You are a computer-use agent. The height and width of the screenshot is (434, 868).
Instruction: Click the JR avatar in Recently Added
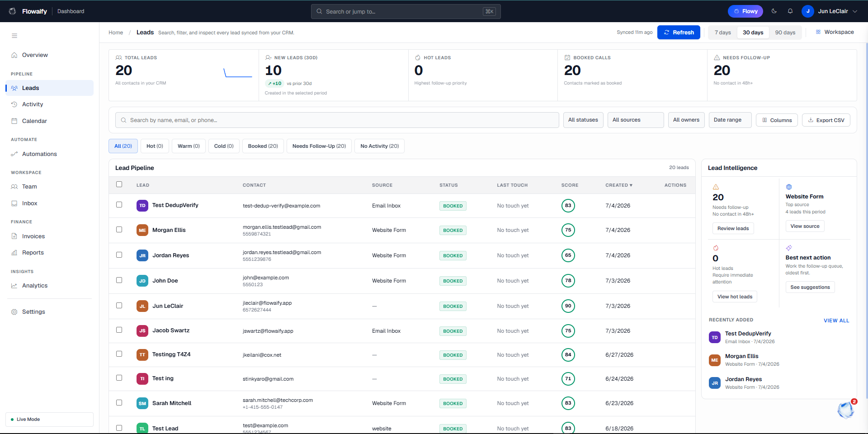715,383
